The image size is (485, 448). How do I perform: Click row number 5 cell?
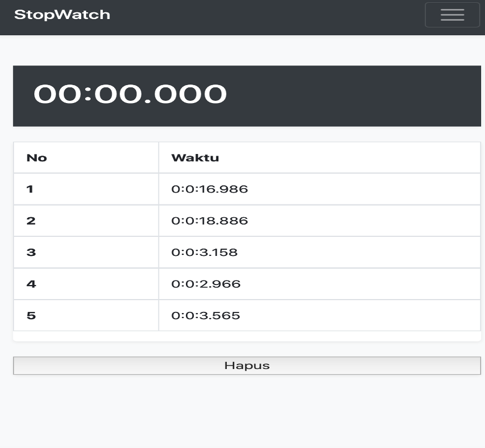[86, 316]
